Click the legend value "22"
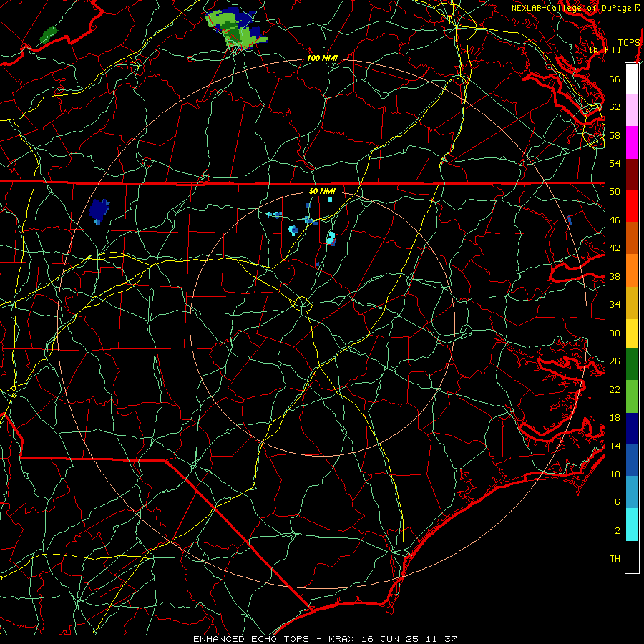Screen dimensions: 644x644 [615, 389]
